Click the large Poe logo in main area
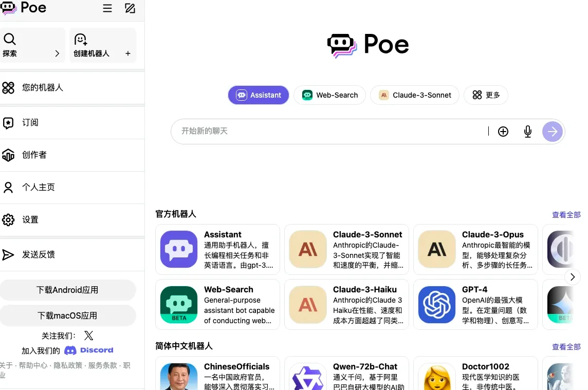Image resolution: width=588 pixels, height=390 pixels. tap(368, 45)
